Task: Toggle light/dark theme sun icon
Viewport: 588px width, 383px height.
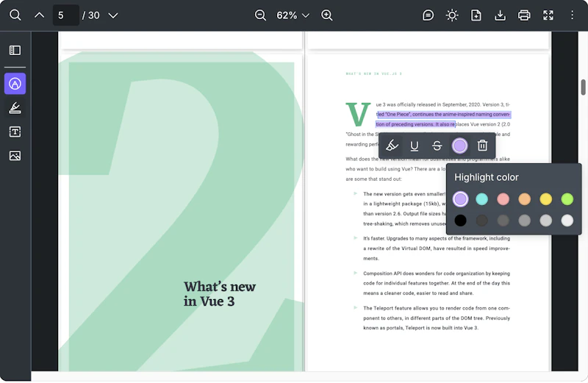Action: tap(452, 15)
